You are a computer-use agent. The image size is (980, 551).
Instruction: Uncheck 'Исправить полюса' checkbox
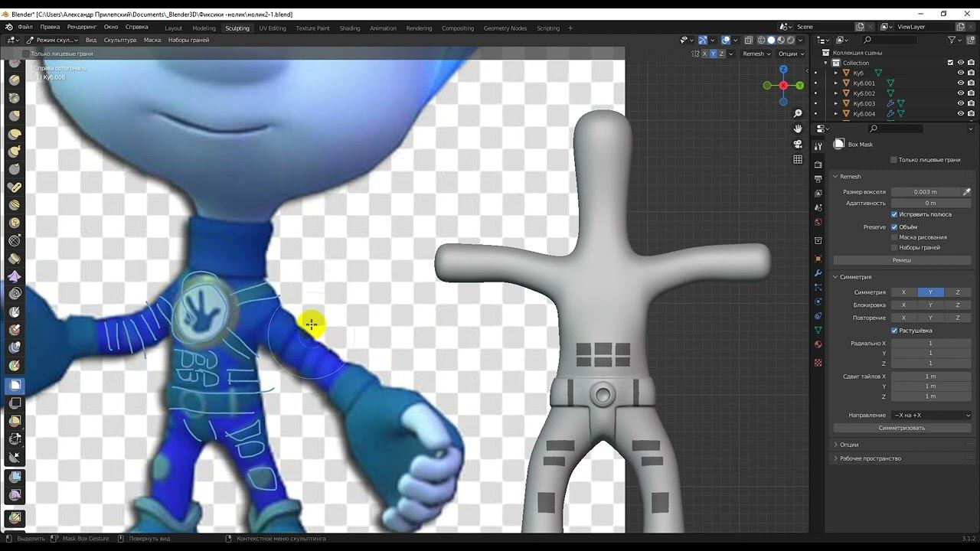pyautogui.click(x=894, y=214)
